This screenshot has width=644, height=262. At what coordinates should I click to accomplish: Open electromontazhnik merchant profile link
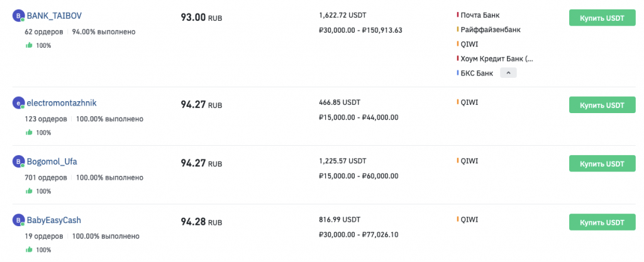point(61,103)
